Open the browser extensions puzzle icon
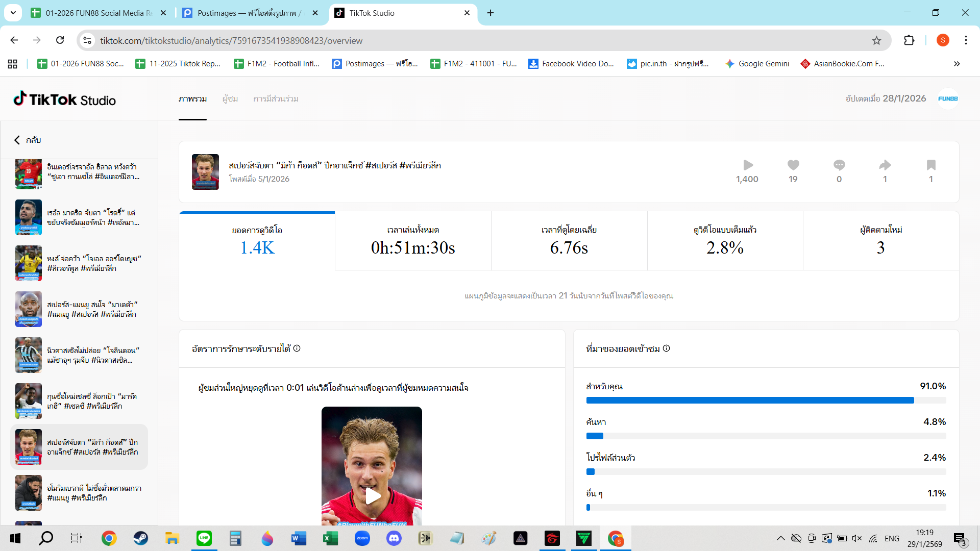The image size is (980, 551). [909, 40]
